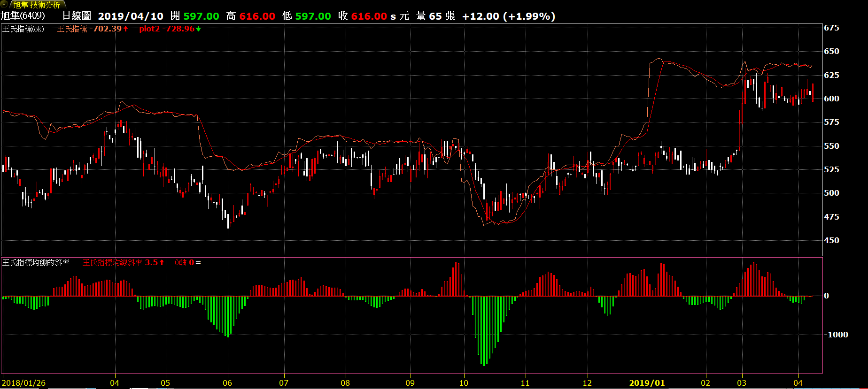
Task: Select the 旭隼 技術分析 tab
Action: pyautogui.click(x=37, y=5)
